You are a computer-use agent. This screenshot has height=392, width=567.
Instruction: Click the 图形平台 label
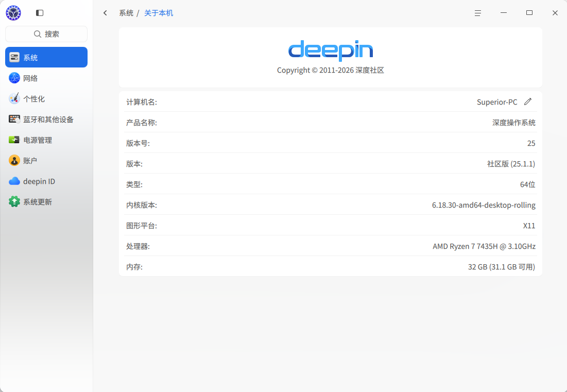click(x=142, y=226)
